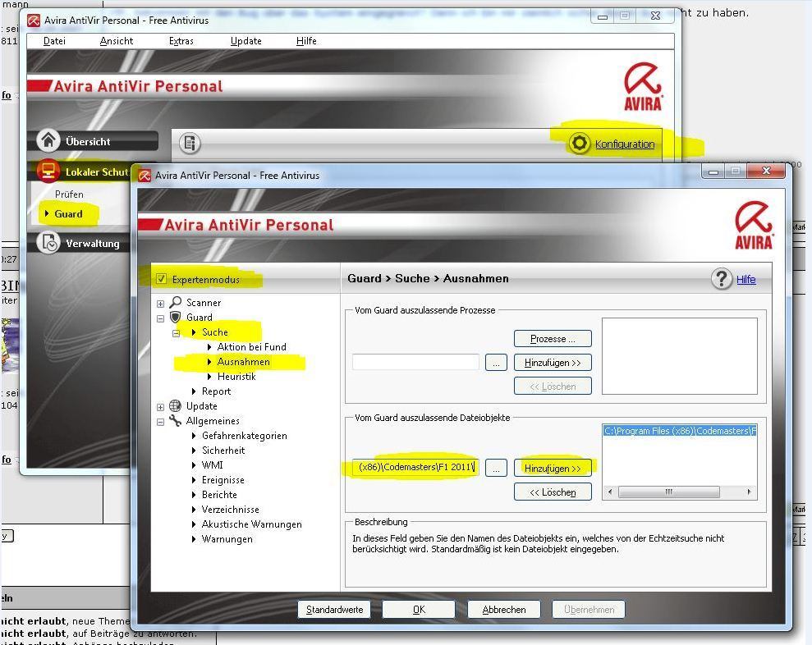Select Heuristik tree item

[236, 377]
